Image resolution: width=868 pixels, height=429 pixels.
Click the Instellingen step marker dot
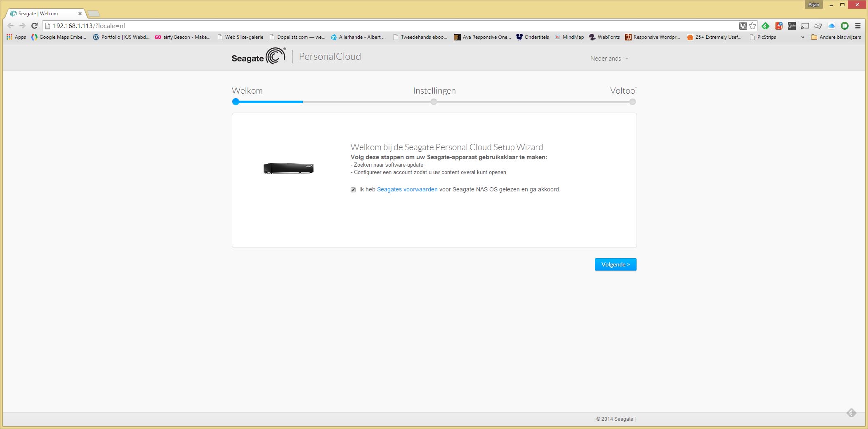pyautogui.click(x=434, y=102)
